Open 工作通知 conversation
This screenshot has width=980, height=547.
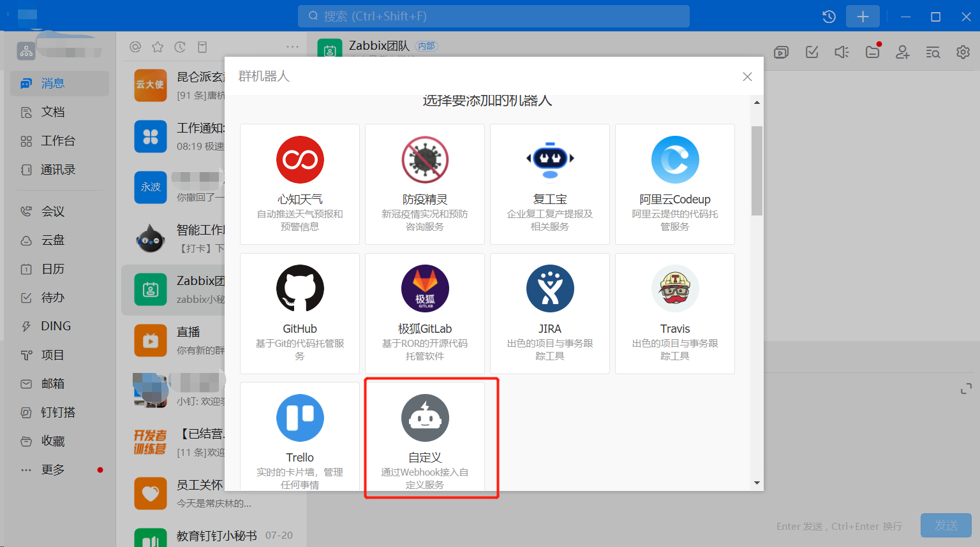[173, 136]
